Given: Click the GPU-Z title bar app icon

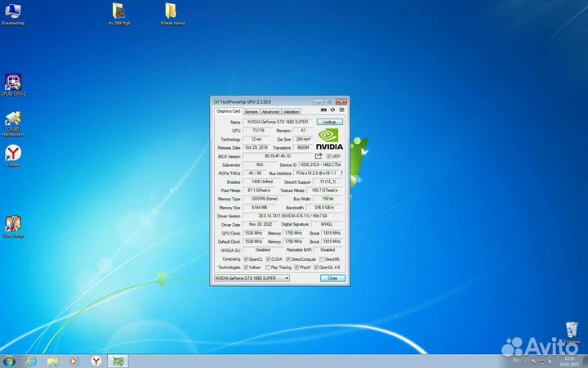Looking at the screenshot, I should click(216, 101).
